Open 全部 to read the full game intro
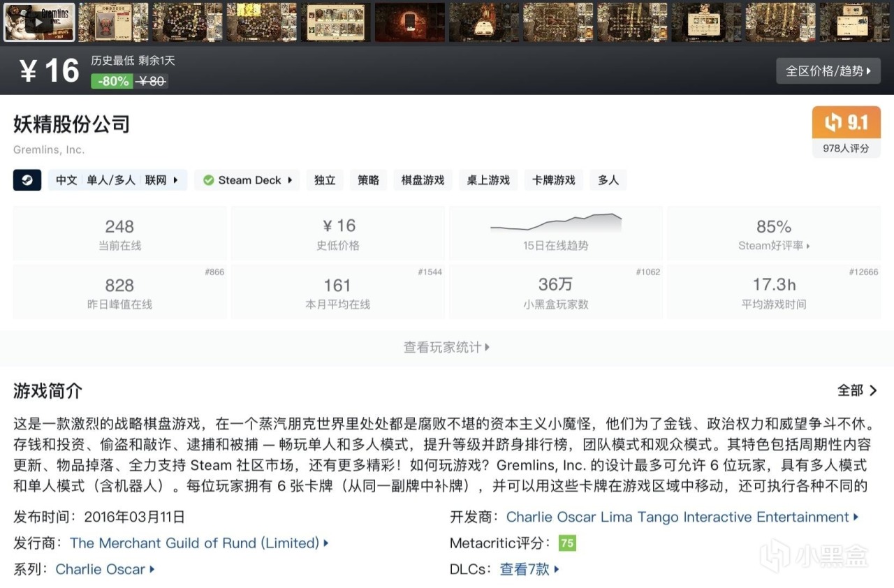894x588 pixels. (x=858, y=390)
